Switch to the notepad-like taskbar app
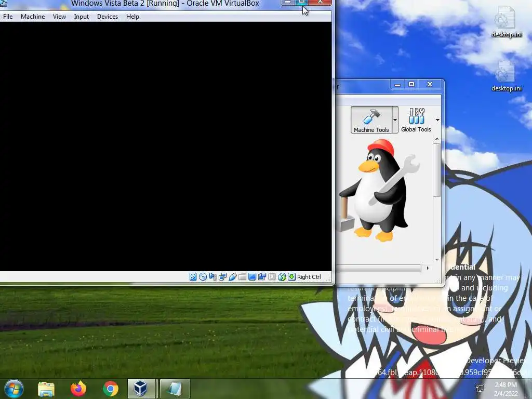 (175, 389)
